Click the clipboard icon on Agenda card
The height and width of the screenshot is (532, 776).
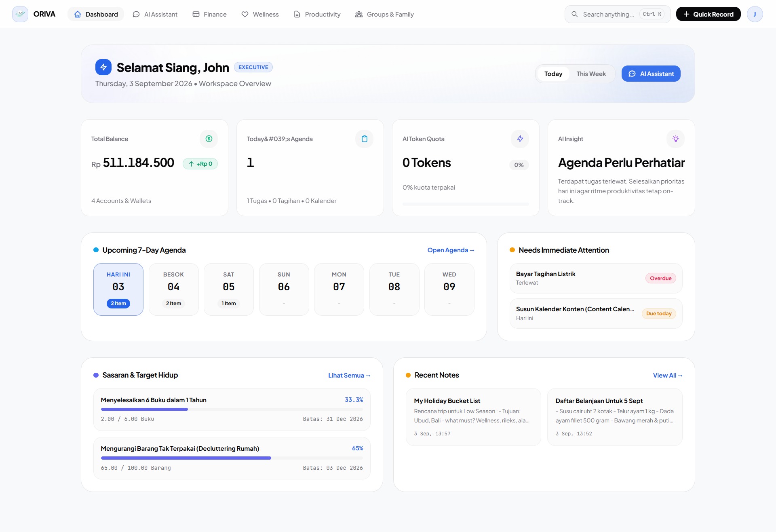[x=365, y=139]
